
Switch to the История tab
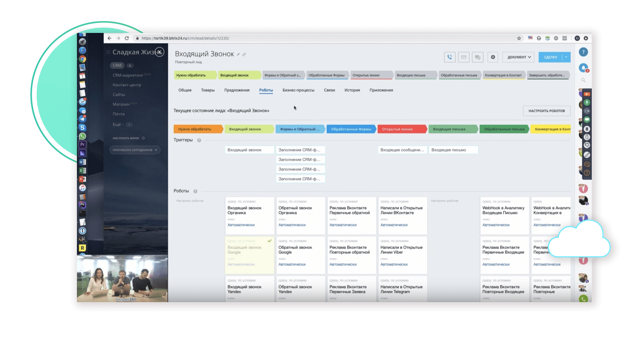click(x=352, y=90)
